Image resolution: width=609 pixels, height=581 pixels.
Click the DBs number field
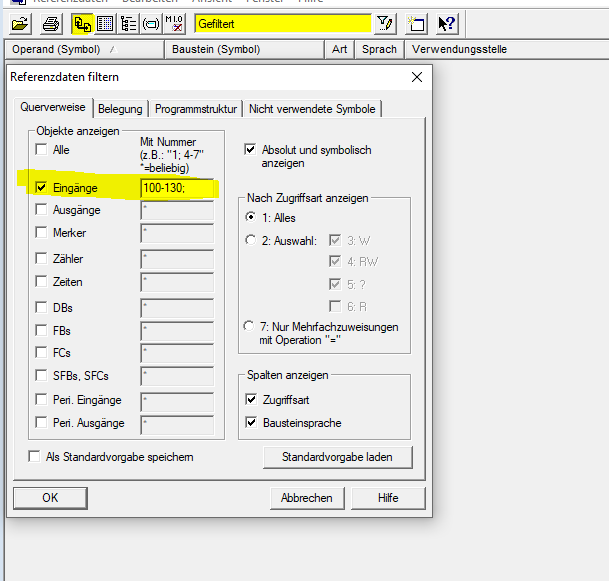point(177,308)
